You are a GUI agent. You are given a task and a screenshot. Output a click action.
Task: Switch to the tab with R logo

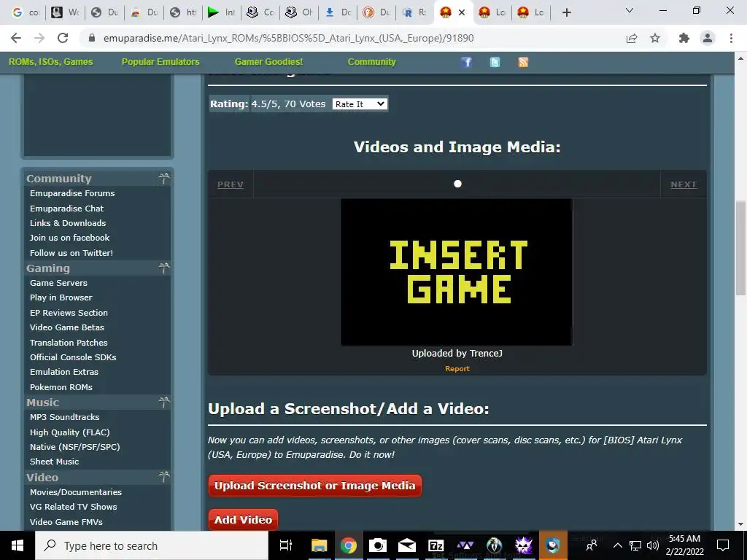pyautogui.click(x=414, y=12)
